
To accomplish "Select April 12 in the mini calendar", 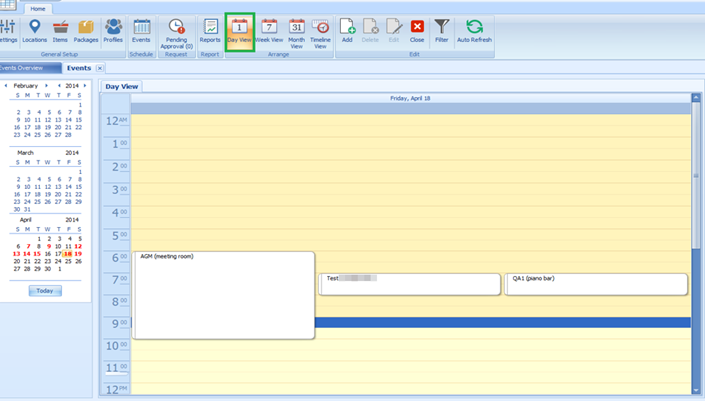I will tap(78, 246).
